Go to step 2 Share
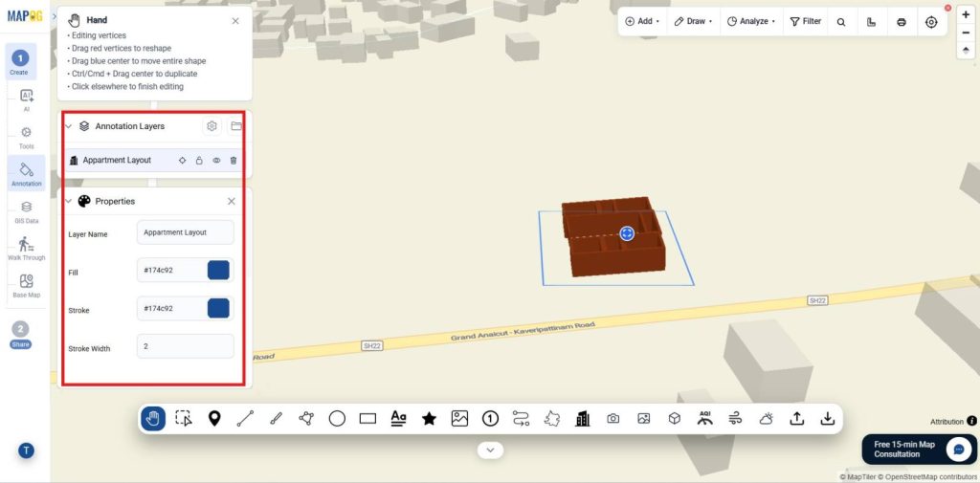The width and height of the screenshot is (980, 483). click(x=20, y=335)
